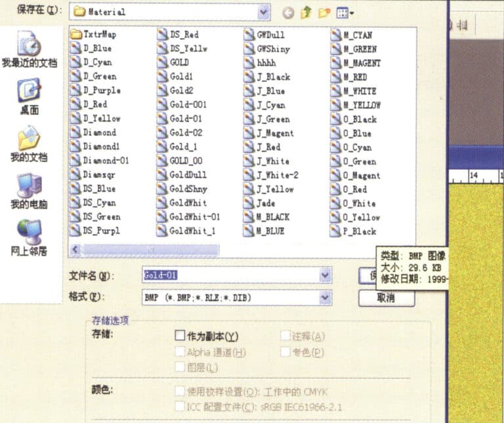Expand the 格式 BMP format dropdown

pos(325,298)
